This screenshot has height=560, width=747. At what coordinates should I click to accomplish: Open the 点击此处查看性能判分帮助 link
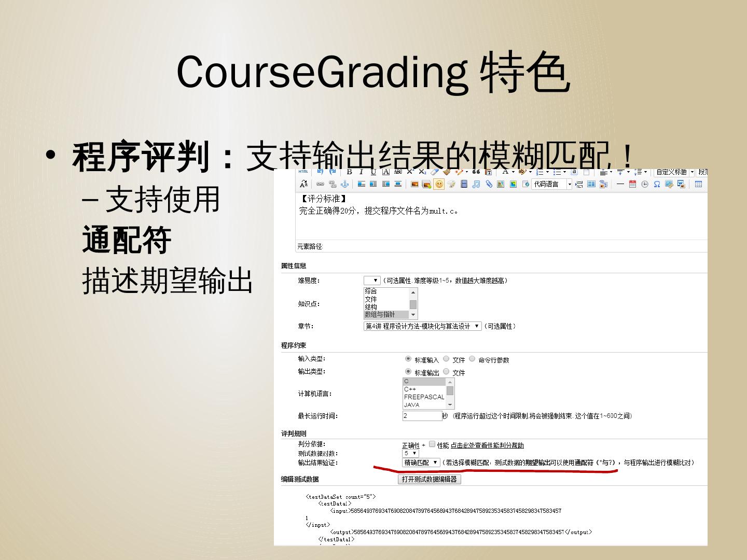coord(487,445)
